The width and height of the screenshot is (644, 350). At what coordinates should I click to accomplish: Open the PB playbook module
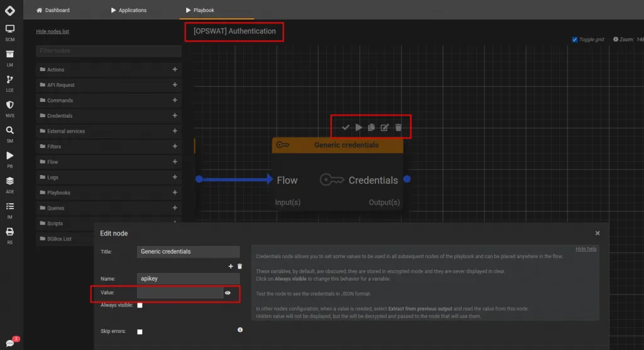click(10, 159)
